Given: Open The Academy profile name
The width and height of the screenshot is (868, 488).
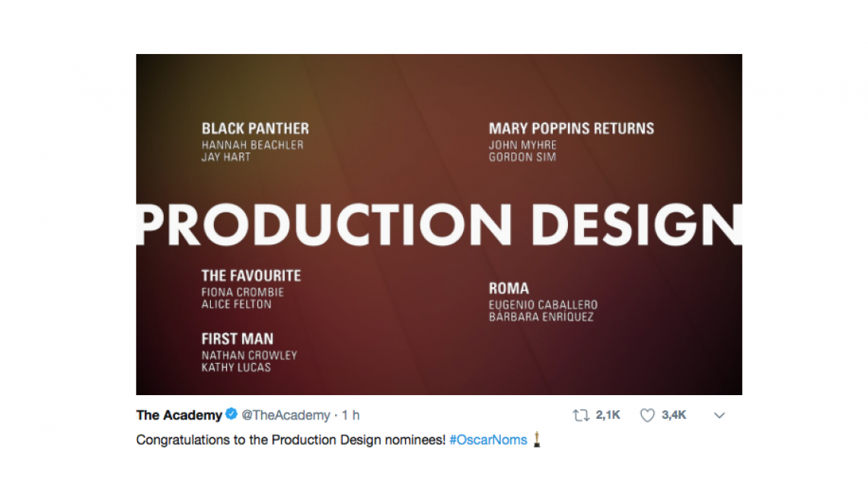Looking at the screenshot, I should (x=179, y=415).
